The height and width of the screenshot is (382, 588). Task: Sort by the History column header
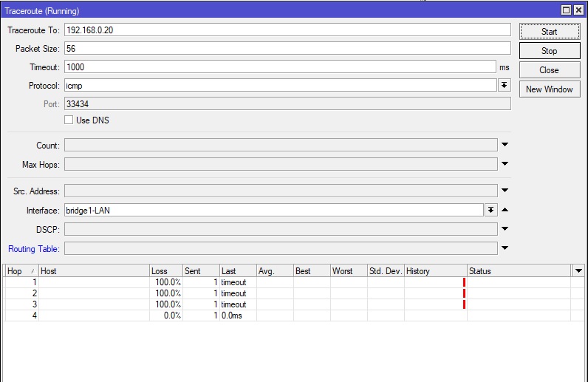[x=435, y=271]
